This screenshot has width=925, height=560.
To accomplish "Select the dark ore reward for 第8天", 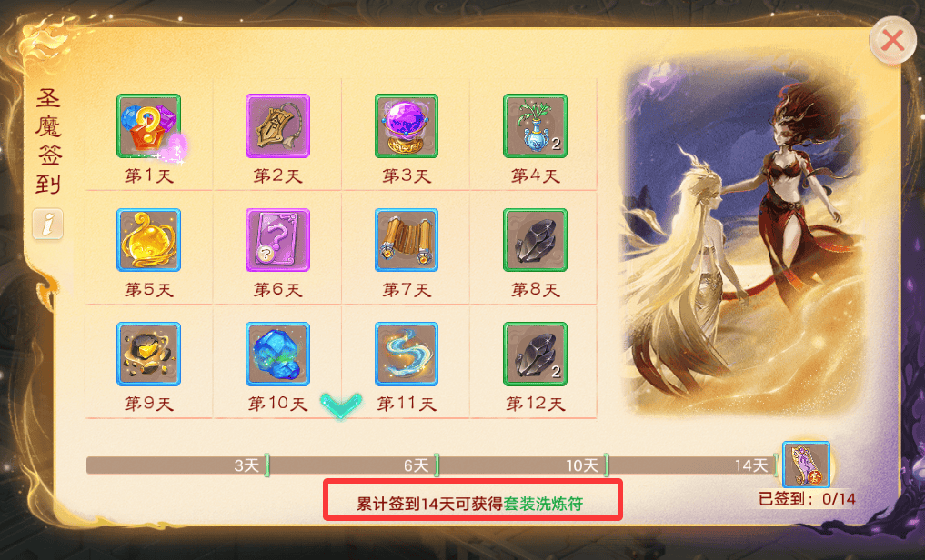I will point(535,240).
